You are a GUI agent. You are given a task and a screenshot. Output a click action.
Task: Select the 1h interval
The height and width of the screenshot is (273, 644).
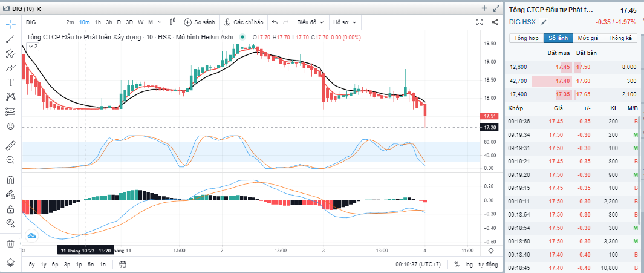point(98,22)
